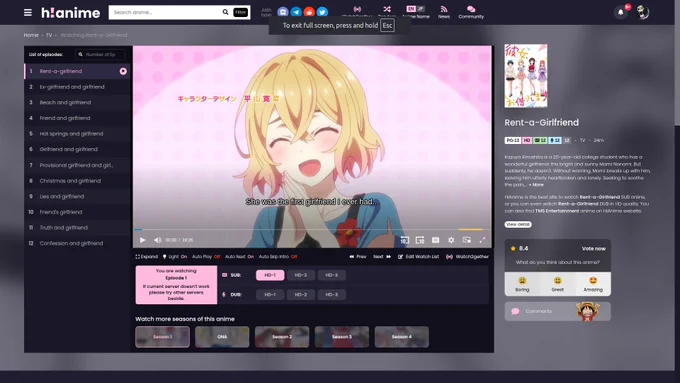Viewport: 680px width, 383px height.
Task: Select episode 8 Christmas and girlfriend
Action: [x=77, y=181]
